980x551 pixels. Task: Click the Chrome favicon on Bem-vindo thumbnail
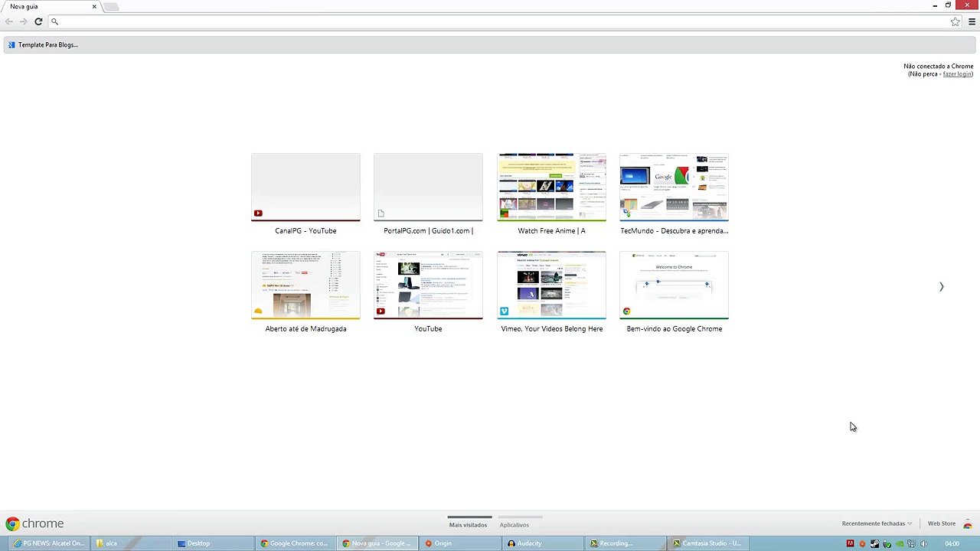tap(626, 311)
